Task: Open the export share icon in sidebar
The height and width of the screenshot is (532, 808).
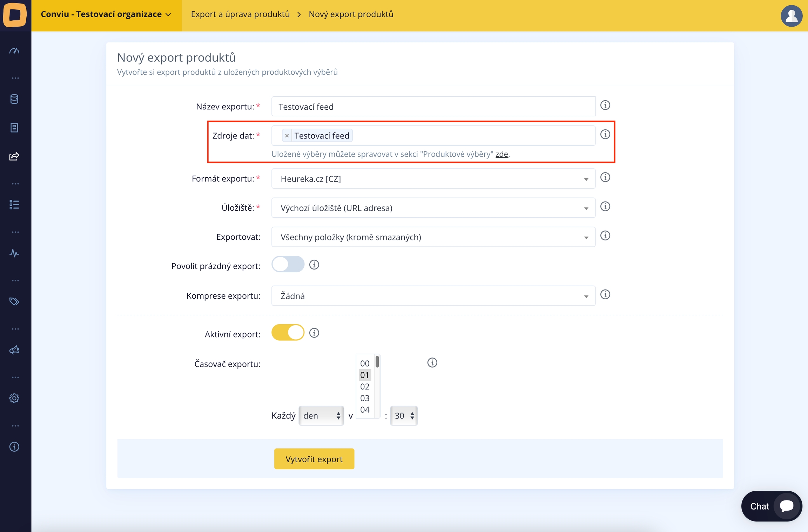Action: [14, 156]
